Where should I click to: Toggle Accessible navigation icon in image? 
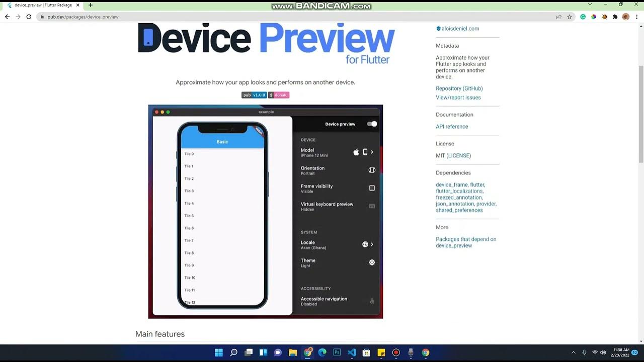[372, 301]
